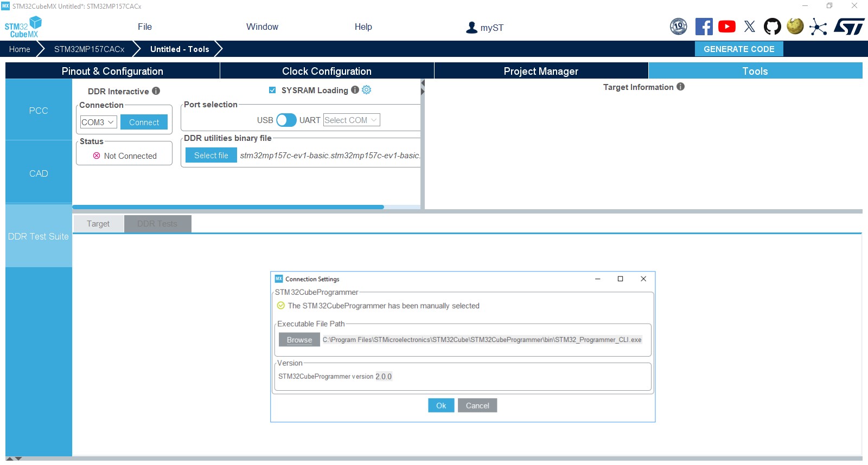The height and width of the screenshot is (465, 868).
Task: Open the myST account icon
Action: point(472,27)
